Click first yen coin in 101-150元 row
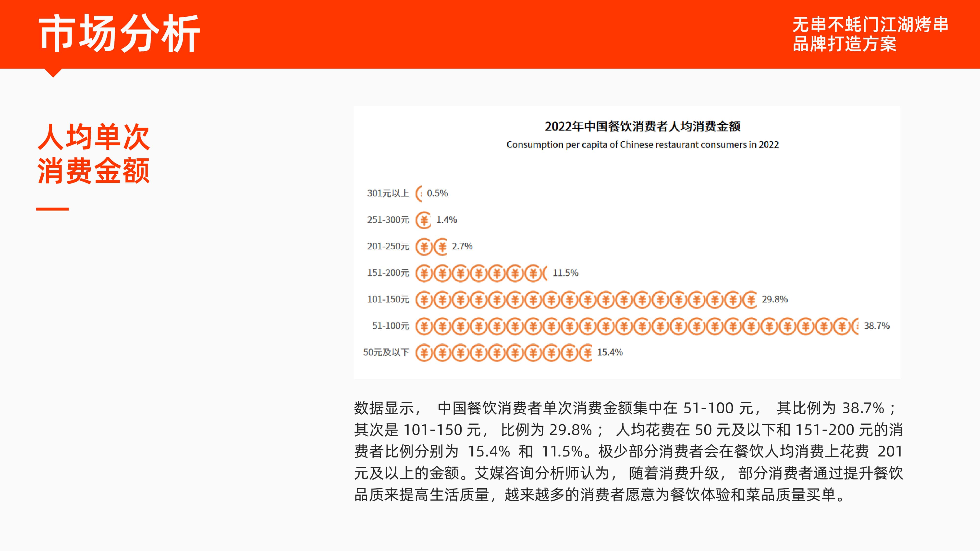 pyautogui.click(x=424, y=300)
